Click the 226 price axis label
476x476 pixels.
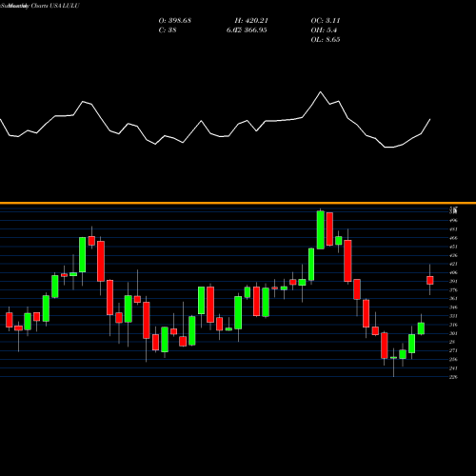tap(454, 377)
